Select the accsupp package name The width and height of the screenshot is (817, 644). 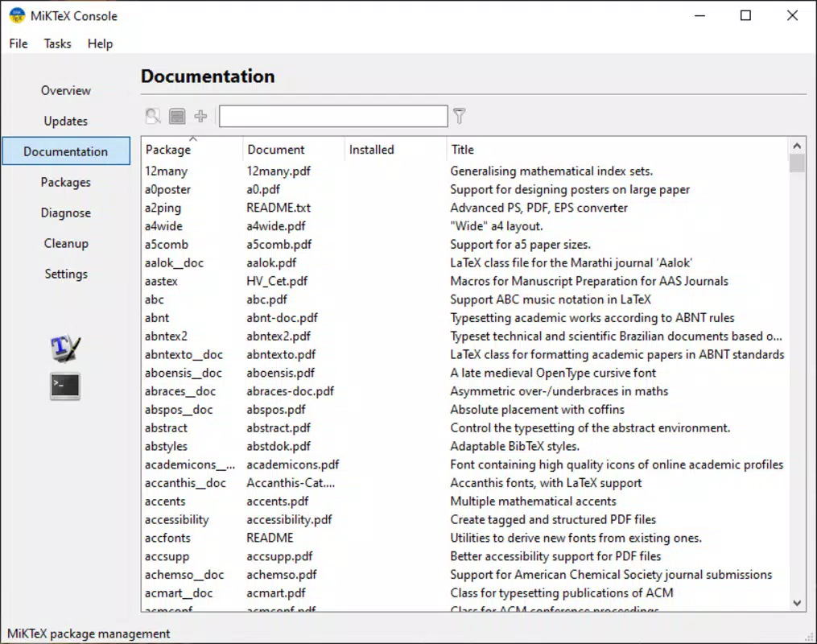coord(167,556)
